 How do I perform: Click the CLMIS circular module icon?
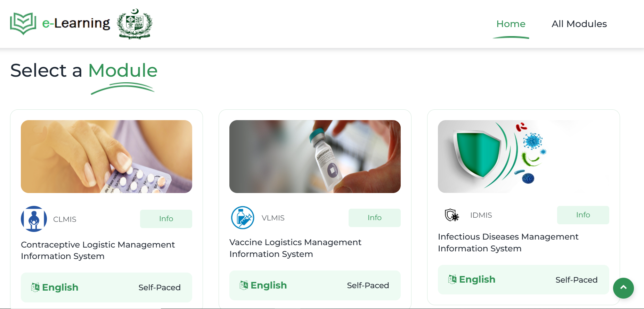[34, 219]
